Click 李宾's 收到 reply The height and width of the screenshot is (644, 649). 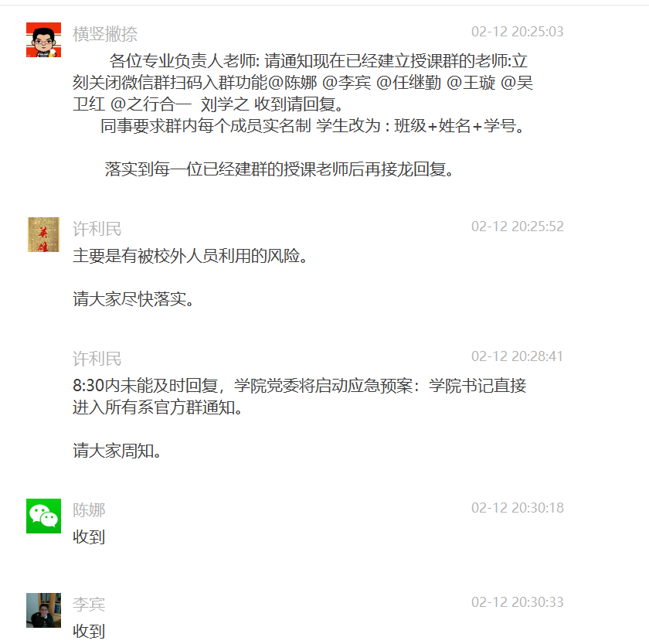89,632
